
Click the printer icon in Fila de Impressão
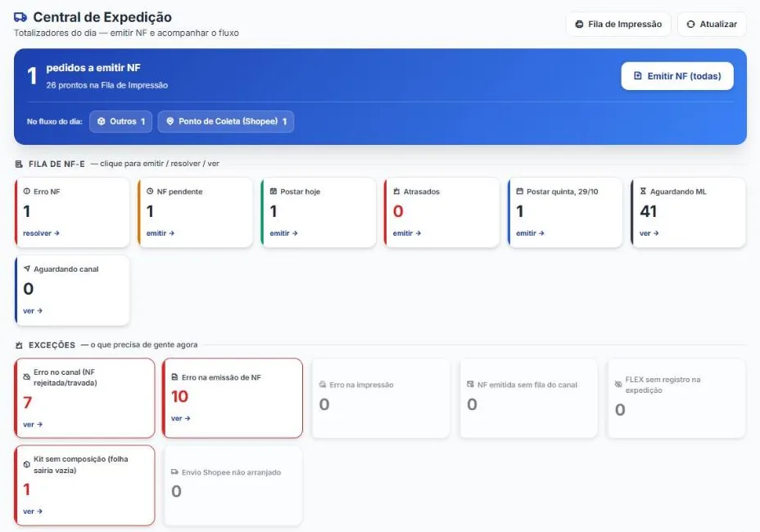579,25
